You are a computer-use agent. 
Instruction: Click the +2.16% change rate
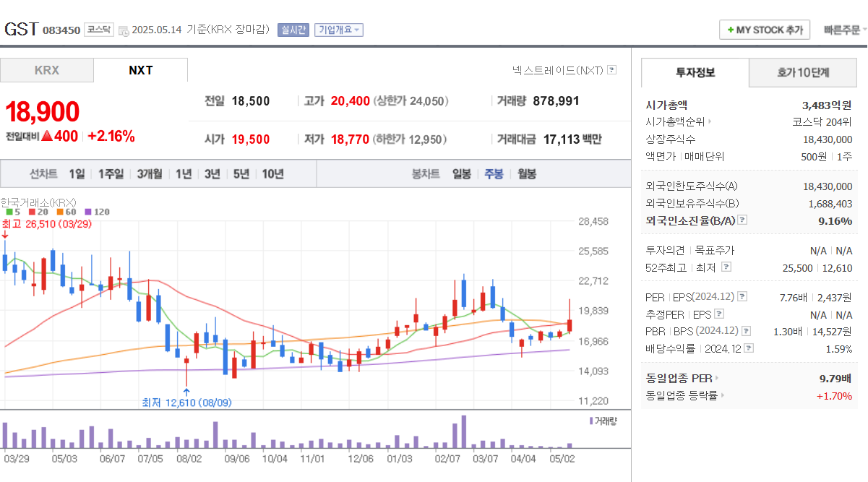tap(111, 136)
